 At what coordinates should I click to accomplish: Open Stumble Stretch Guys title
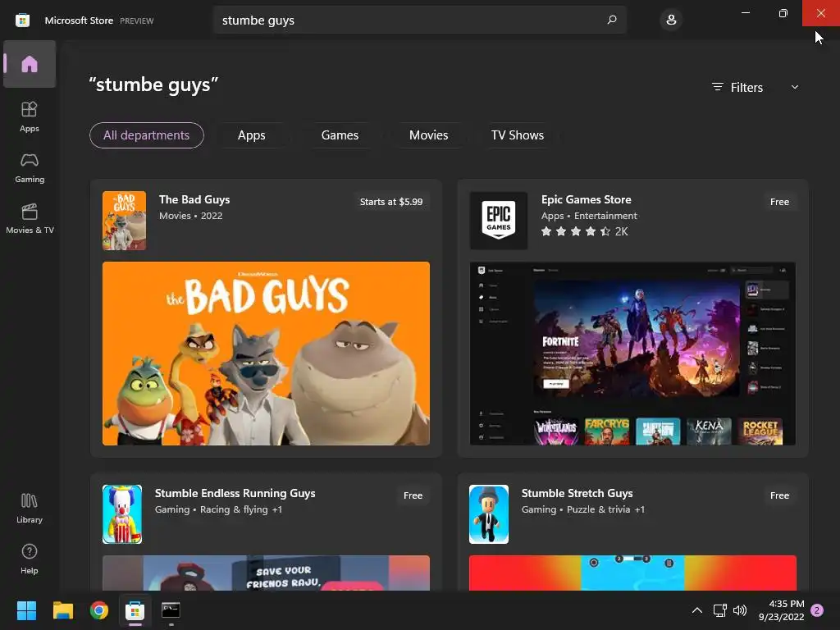pos(577,493)
